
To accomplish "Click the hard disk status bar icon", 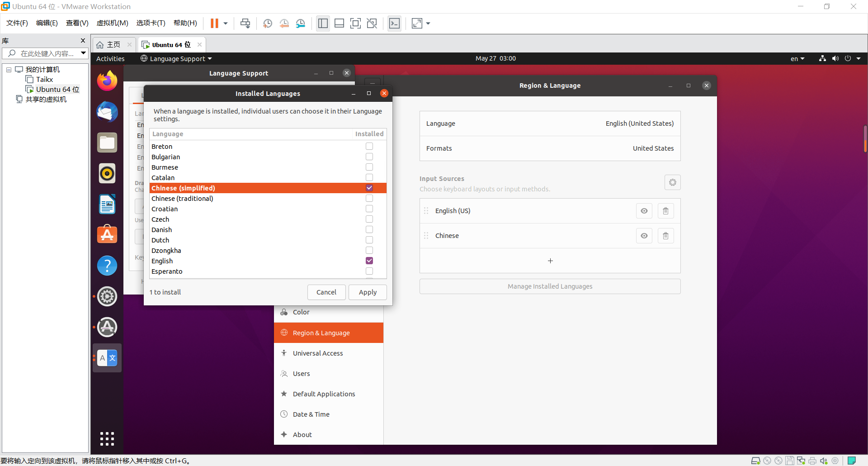I will pyautogui.click(x=755, y=461).
